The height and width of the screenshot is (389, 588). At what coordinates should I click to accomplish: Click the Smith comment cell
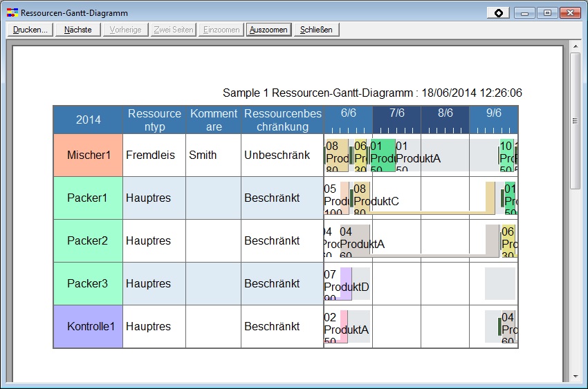pyautogui.click(x=213, y=155)
